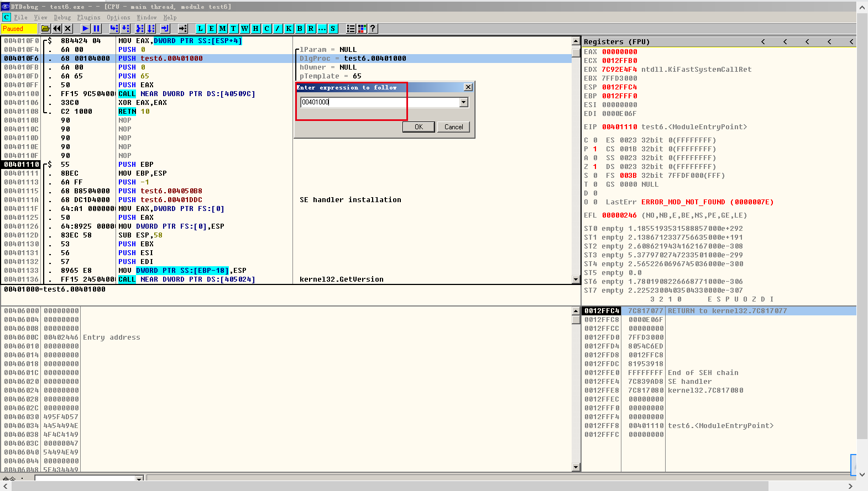Open dropdown in bottom command bar

tap(139, 478)
